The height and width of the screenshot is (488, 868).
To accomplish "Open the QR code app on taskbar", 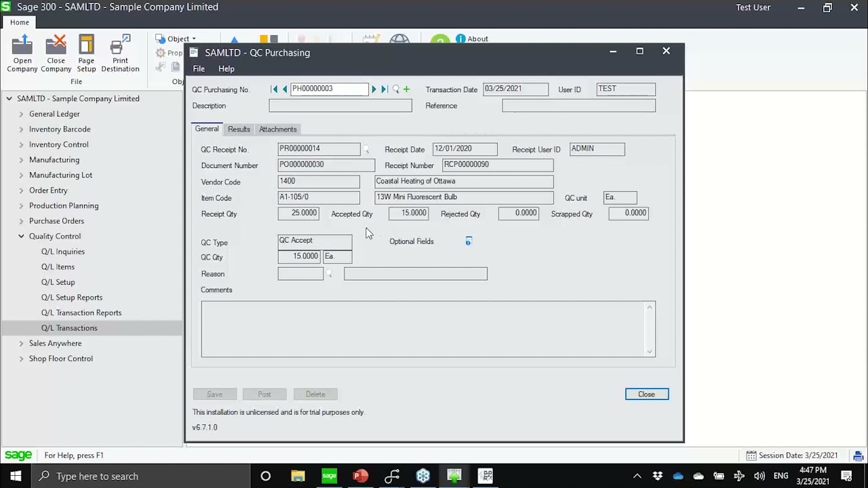I will tap(486, 476).
